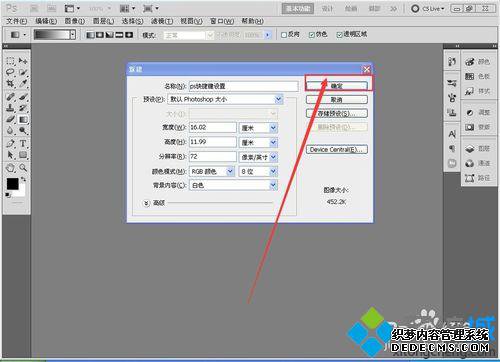Image resolution: width=500 pixels, height=362 pixels.
Task: Select the Lasso tool
Action: click(x=10, y=72)
